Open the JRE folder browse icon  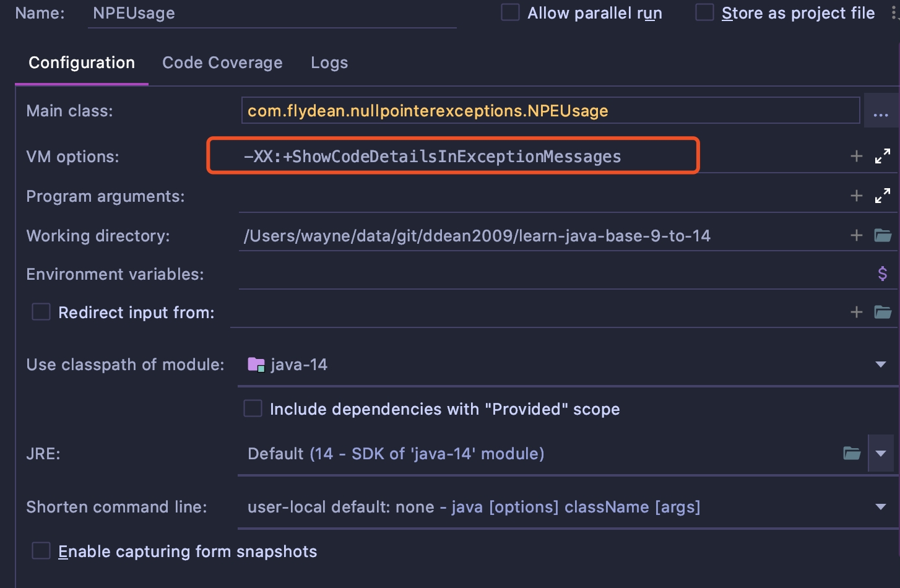click(x=852, y=454)
